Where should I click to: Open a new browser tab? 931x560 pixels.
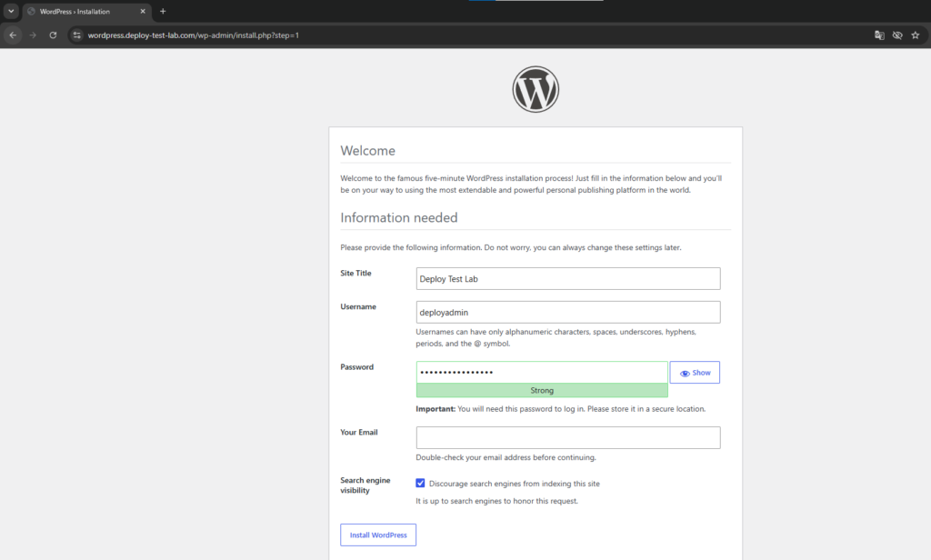click(x=163, y=11)
